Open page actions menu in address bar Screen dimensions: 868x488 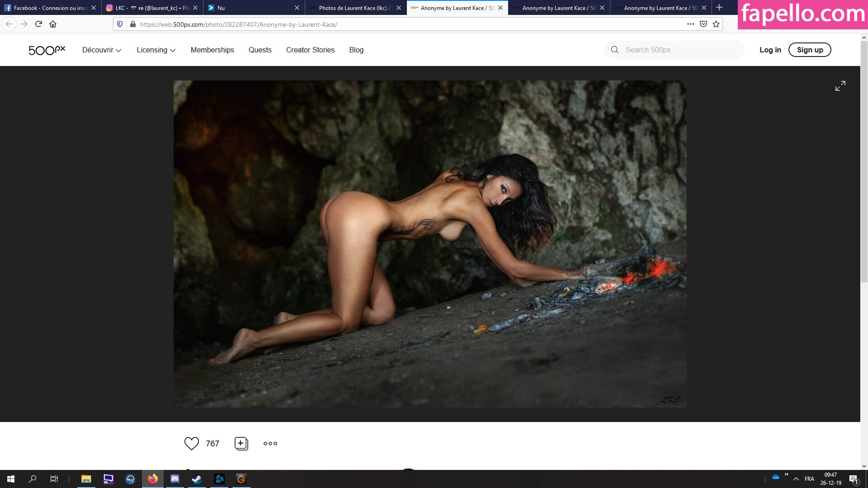(x=690, y=24)
